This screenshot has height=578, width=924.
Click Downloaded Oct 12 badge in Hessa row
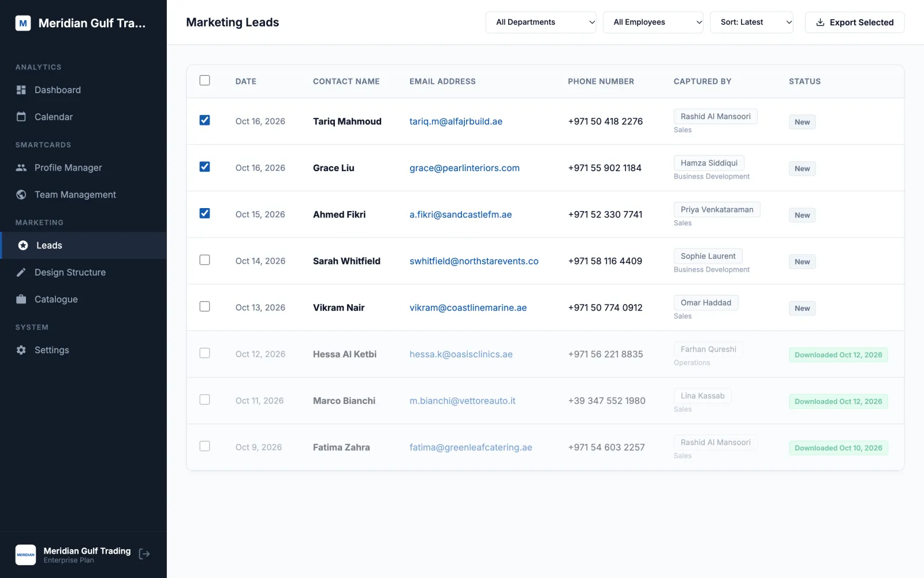coord(839,355)
